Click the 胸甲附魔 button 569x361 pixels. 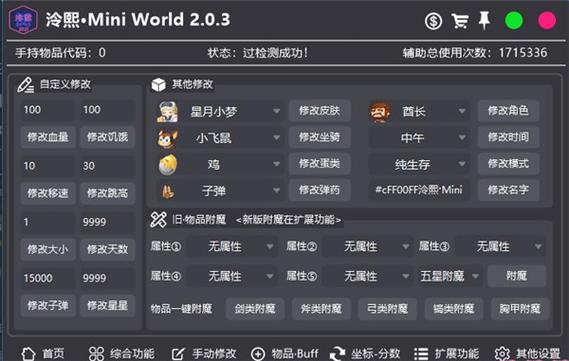(520, 309)
